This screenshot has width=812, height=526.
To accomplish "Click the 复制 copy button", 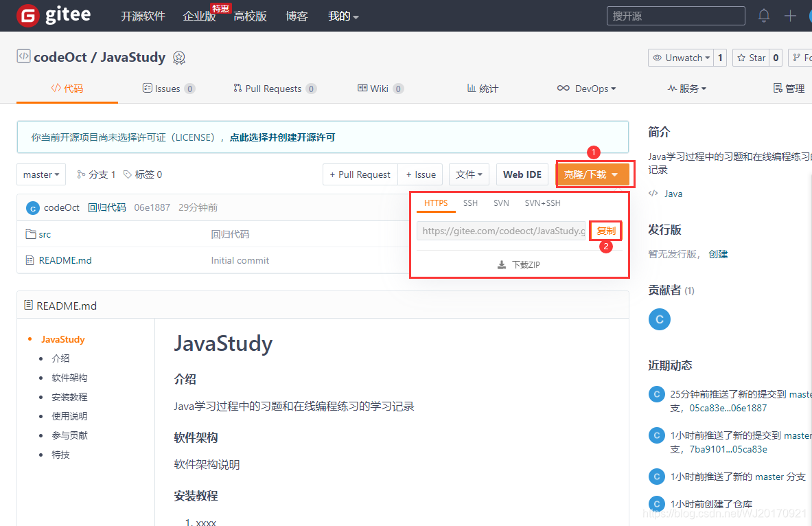I will pyautogui.click(x=606, y=231).
